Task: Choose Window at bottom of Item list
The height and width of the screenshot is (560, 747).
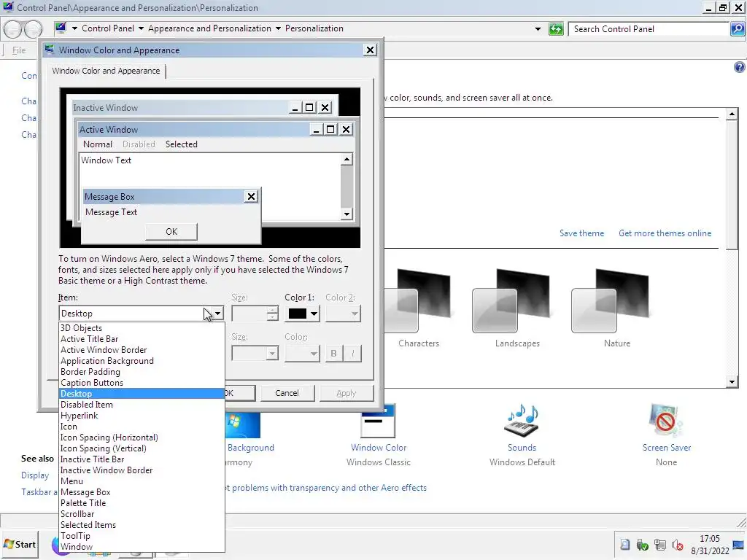Action: [x=142, y=547]
